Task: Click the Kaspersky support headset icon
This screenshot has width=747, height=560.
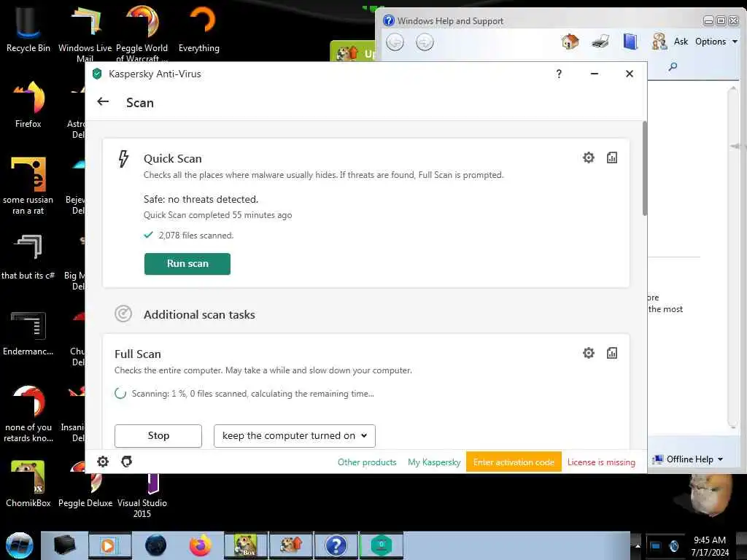Action: coord(126,462)
